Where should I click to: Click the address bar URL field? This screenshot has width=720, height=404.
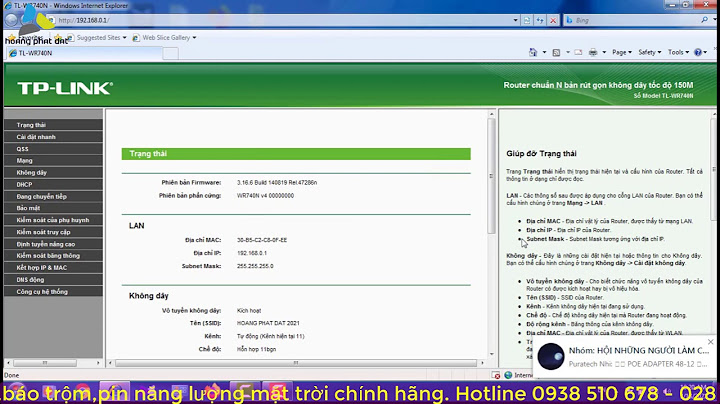click(x=280, y=20)
